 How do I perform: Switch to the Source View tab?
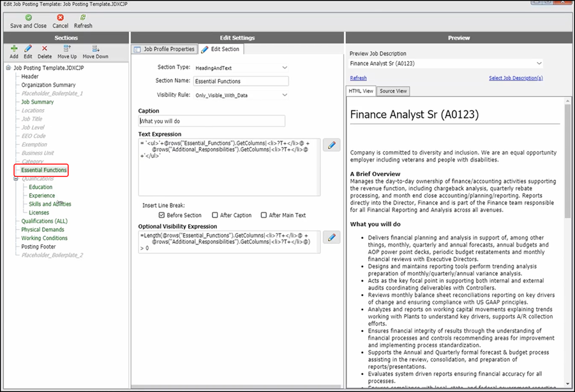pos(393,91)
